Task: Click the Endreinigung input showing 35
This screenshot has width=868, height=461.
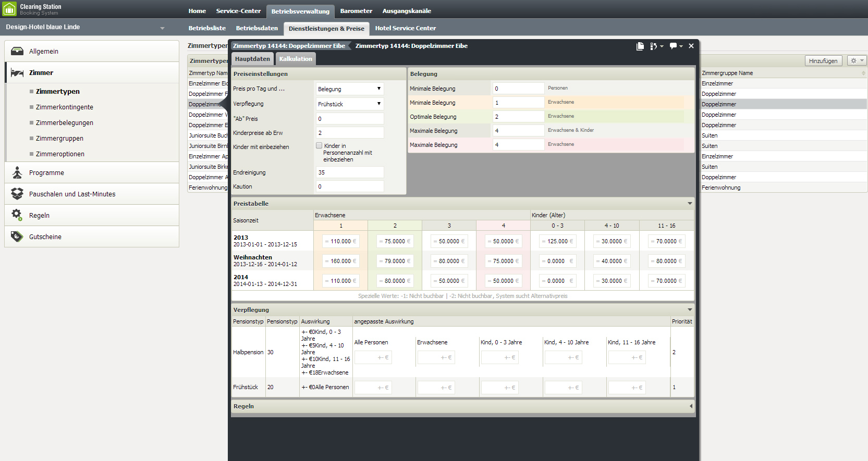Action: pyautogui.click(x=350, y=172)
